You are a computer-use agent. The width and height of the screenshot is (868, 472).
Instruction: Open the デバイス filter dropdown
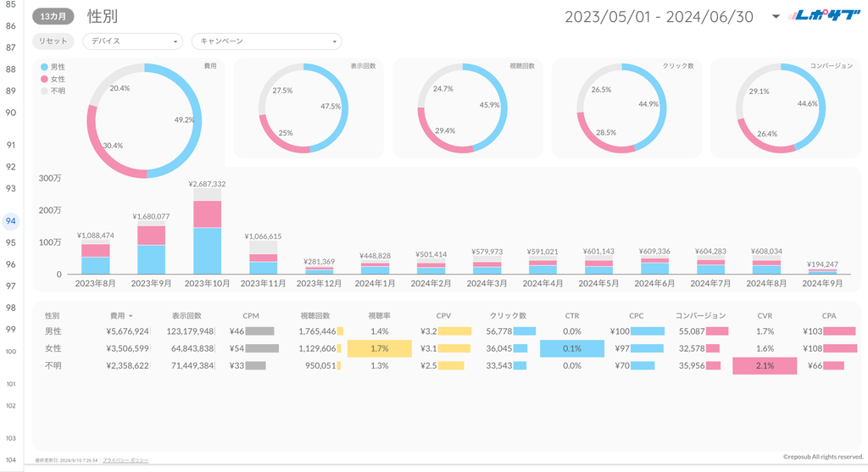pos(132,42)
